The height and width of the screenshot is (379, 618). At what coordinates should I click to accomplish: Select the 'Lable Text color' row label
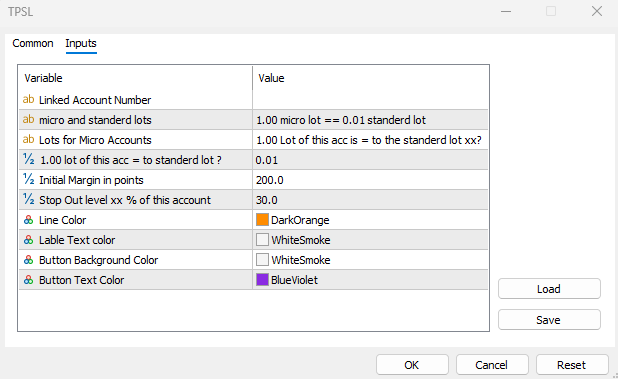77,240
